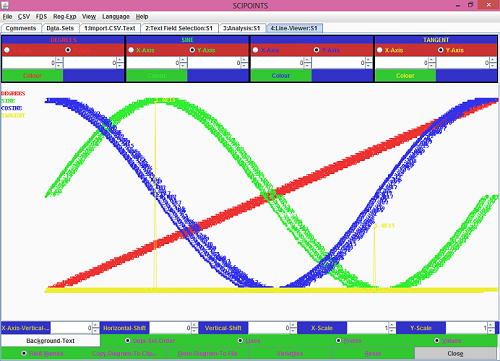Click blue colour swatch beside SINE Colour
This screenshot has height=361, width=500.
(218, 76)
